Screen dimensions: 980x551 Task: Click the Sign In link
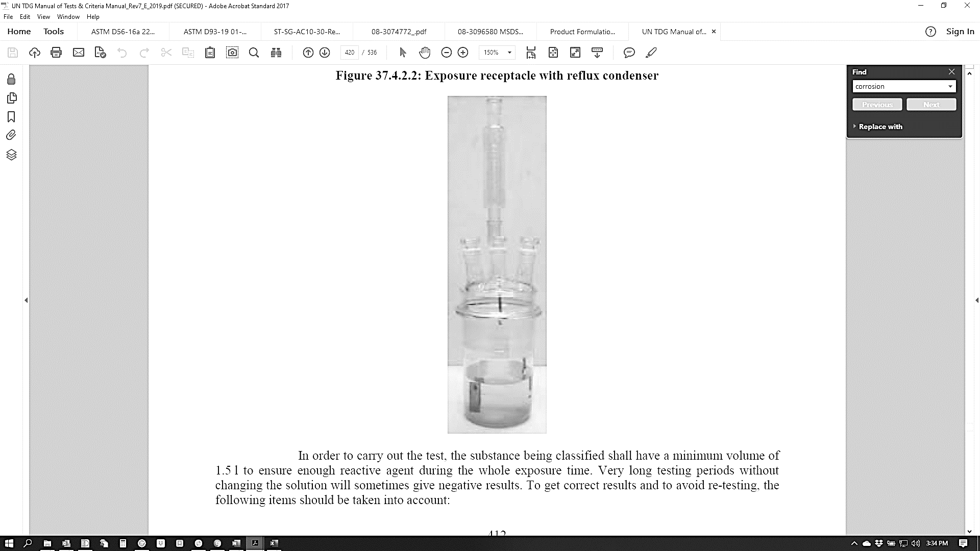(960, 32)
